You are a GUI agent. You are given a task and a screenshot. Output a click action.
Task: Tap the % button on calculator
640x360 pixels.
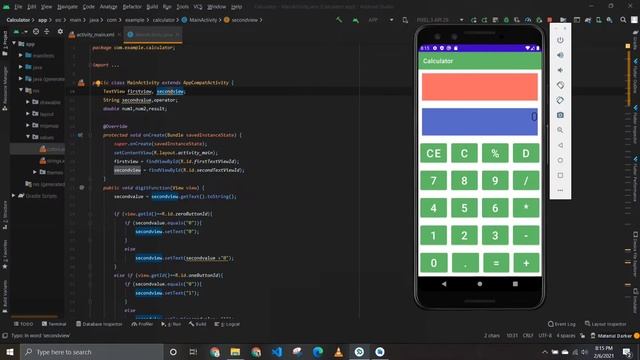click(495, 153)
